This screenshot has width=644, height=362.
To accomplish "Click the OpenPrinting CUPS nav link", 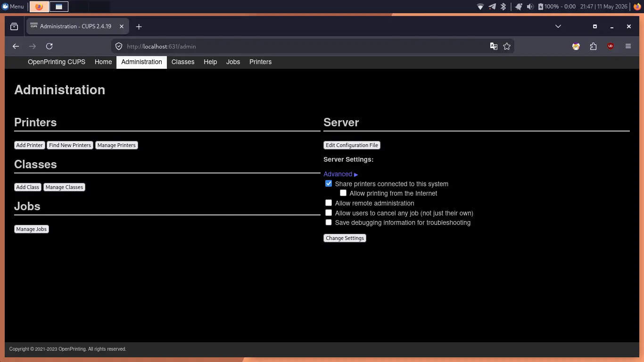I will (x=57, y=62).
